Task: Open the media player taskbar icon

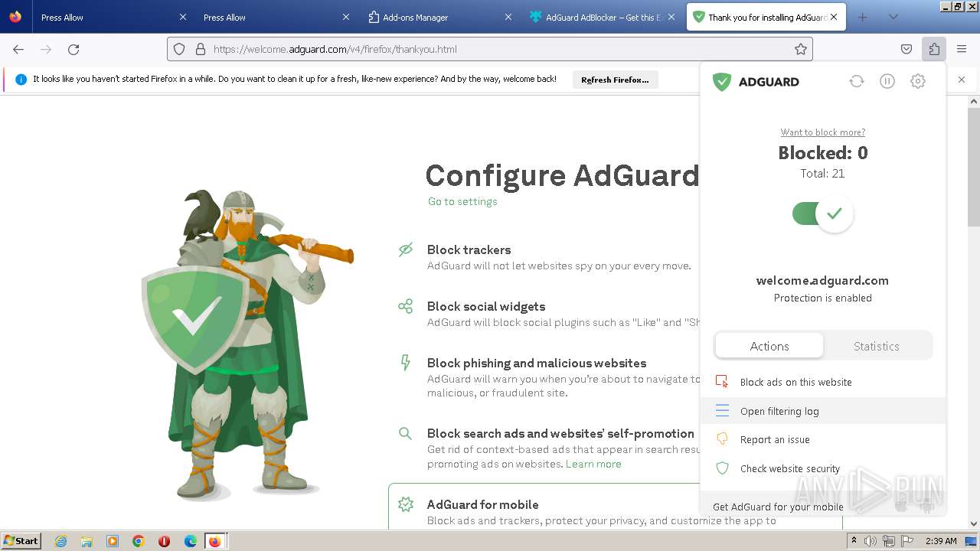Action: click(x=113, y=541)
